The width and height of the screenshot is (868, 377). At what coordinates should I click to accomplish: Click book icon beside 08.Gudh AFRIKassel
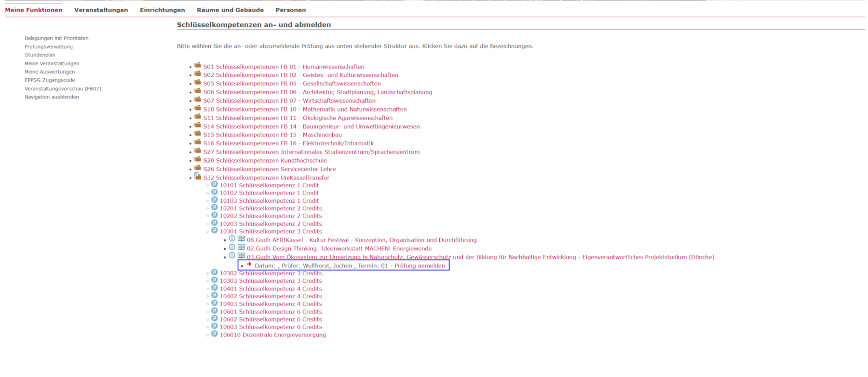pos(241,239)
